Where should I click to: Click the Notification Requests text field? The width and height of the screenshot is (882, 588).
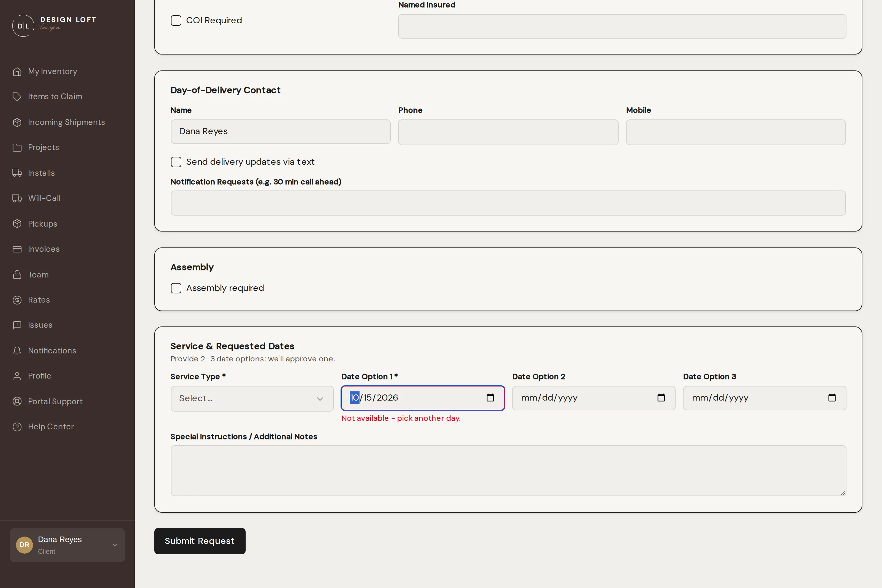[x=508, y=203]
